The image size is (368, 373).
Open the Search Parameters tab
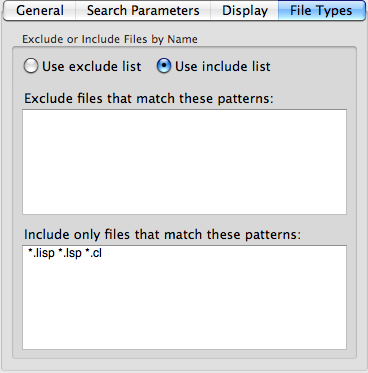(143, 10)
